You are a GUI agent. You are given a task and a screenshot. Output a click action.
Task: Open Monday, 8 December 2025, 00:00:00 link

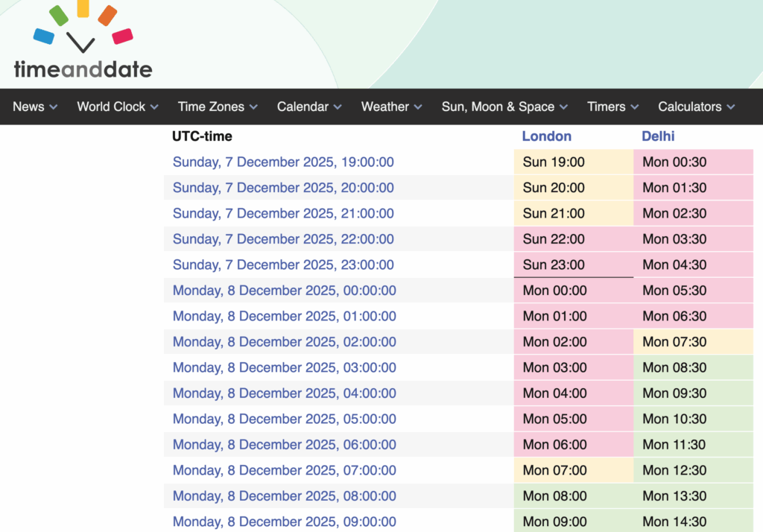[x=284, y=291]
